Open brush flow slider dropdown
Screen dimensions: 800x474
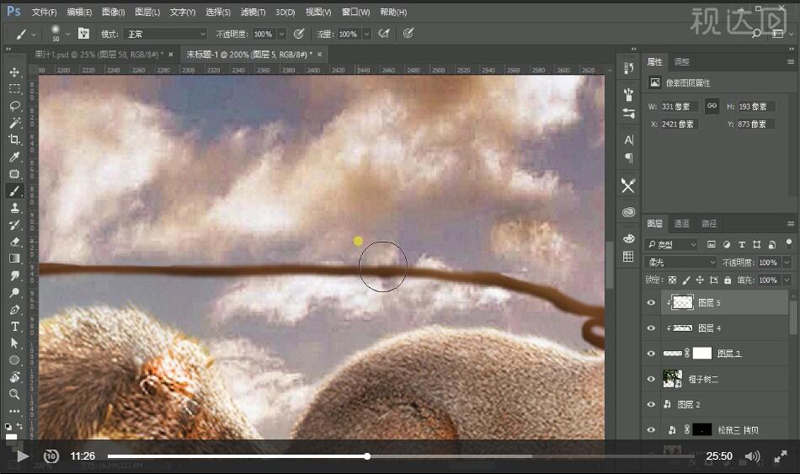tap(366, 34)
